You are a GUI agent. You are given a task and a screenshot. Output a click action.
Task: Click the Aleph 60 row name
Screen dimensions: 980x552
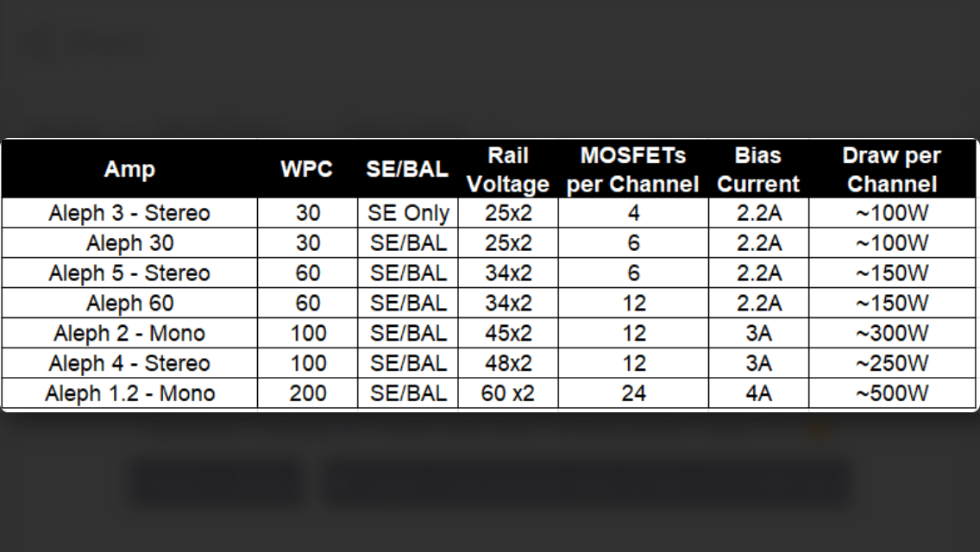pos(129,304)
